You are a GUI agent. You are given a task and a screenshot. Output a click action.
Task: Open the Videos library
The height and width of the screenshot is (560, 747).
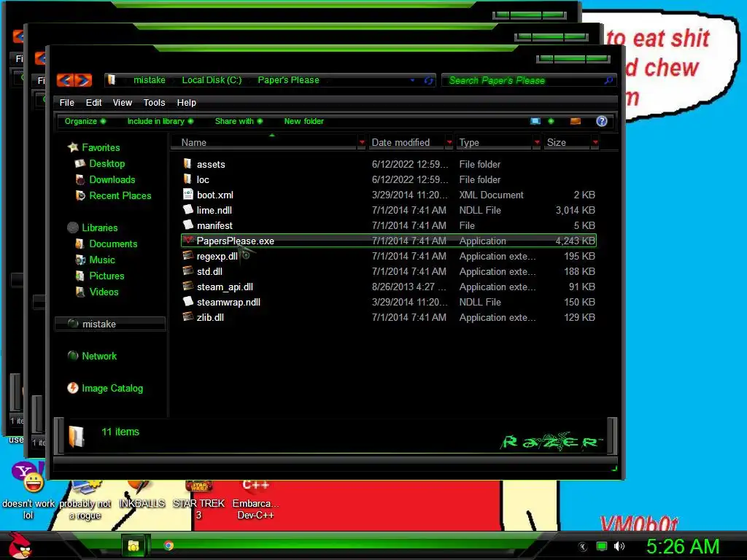[x=104, y=292]
